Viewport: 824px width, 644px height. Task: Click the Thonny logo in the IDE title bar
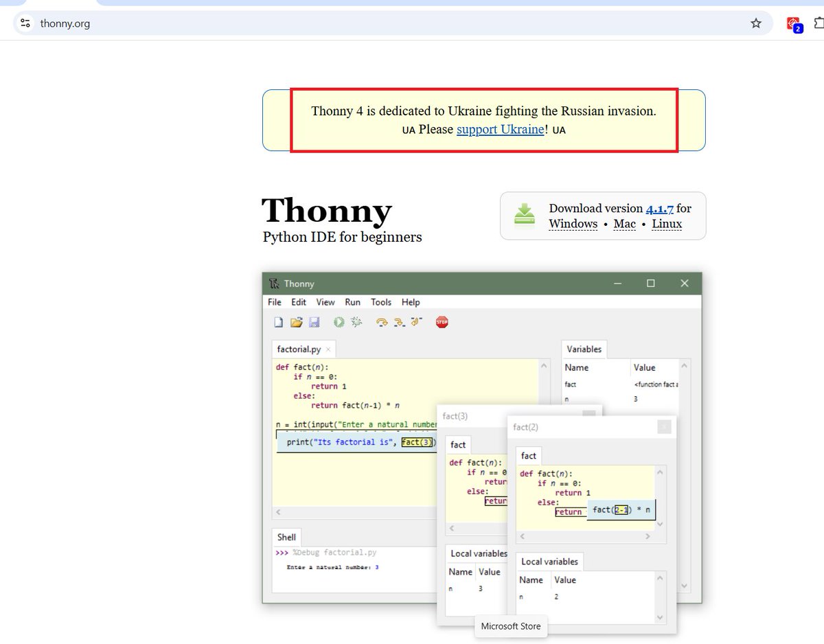274,284
